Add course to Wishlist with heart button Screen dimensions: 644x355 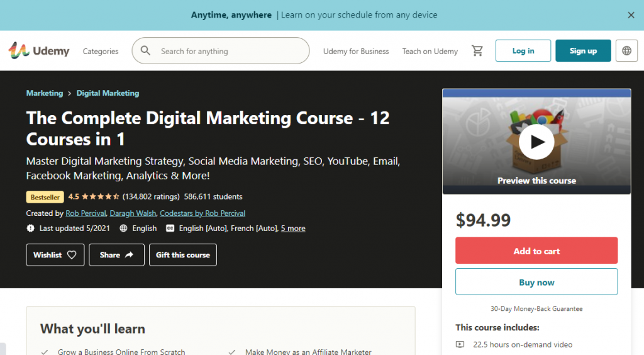pyautogui.click(x=55, y=255)
